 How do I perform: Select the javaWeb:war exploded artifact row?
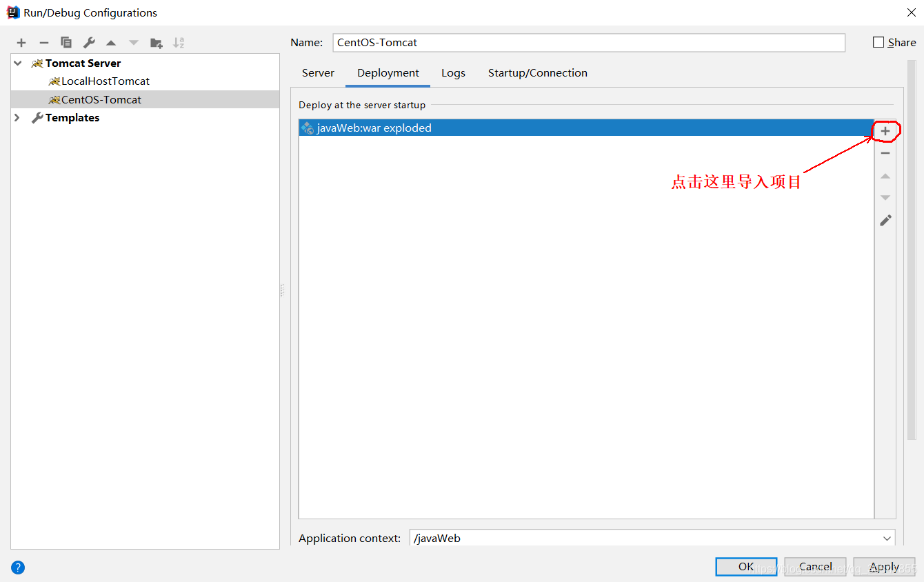tap(586, 128)
